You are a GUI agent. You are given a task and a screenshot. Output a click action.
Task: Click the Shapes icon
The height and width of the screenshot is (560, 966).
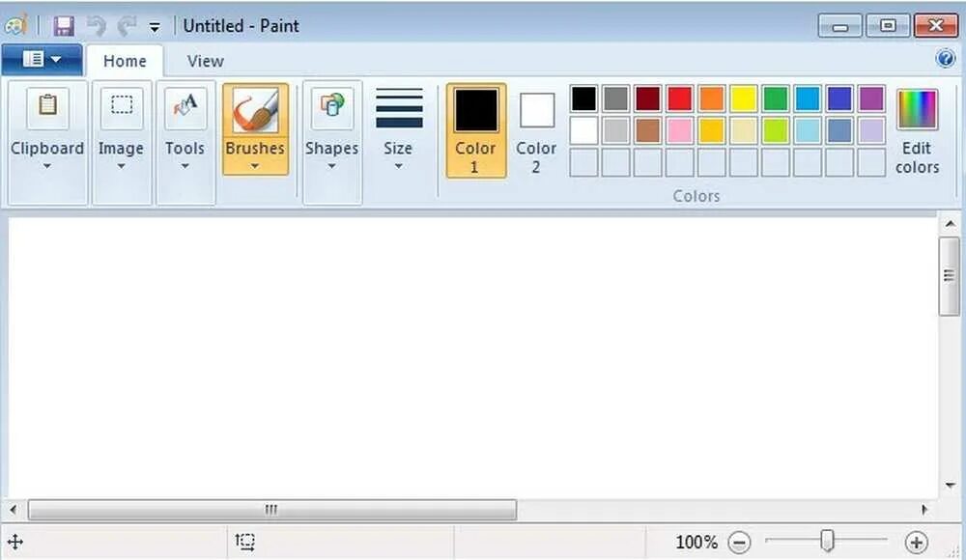coord(332,105)
